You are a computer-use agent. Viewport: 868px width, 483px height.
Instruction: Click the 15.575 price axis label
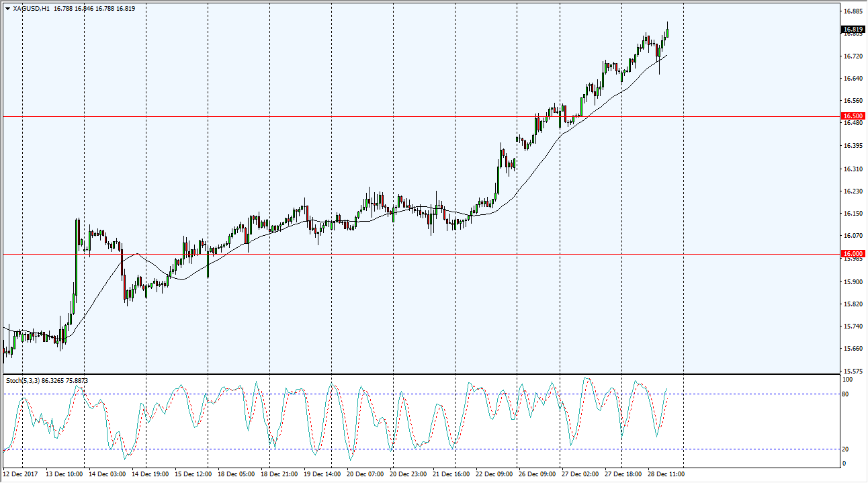pyautogui.click(x=853, y=371)
